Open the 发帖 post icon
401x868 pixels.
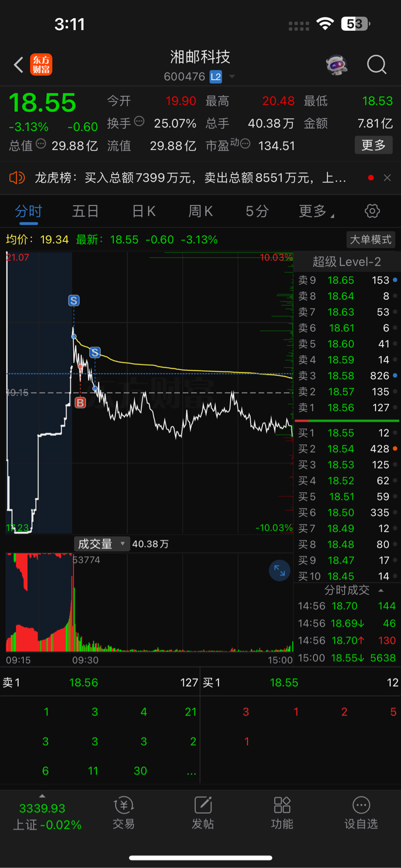point(203,813)
